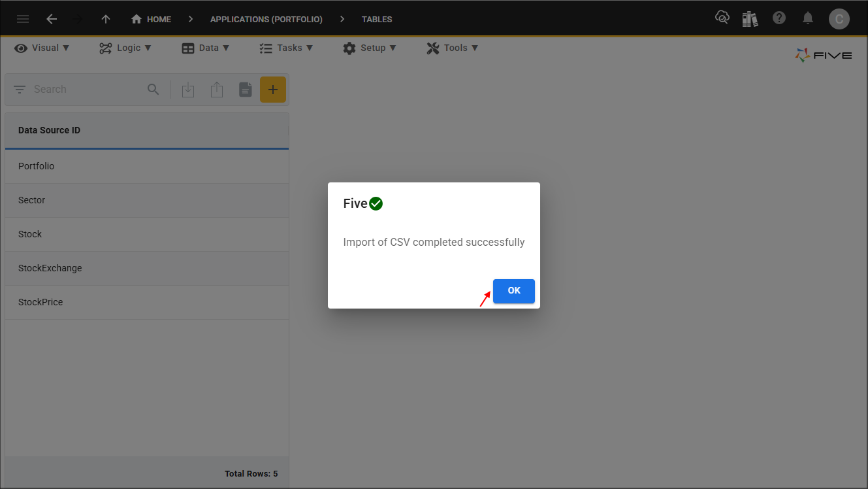Click the CSV import success message text
Image resolution: width=868 pixels, height=489 pixels.
(x=434, y=242)
